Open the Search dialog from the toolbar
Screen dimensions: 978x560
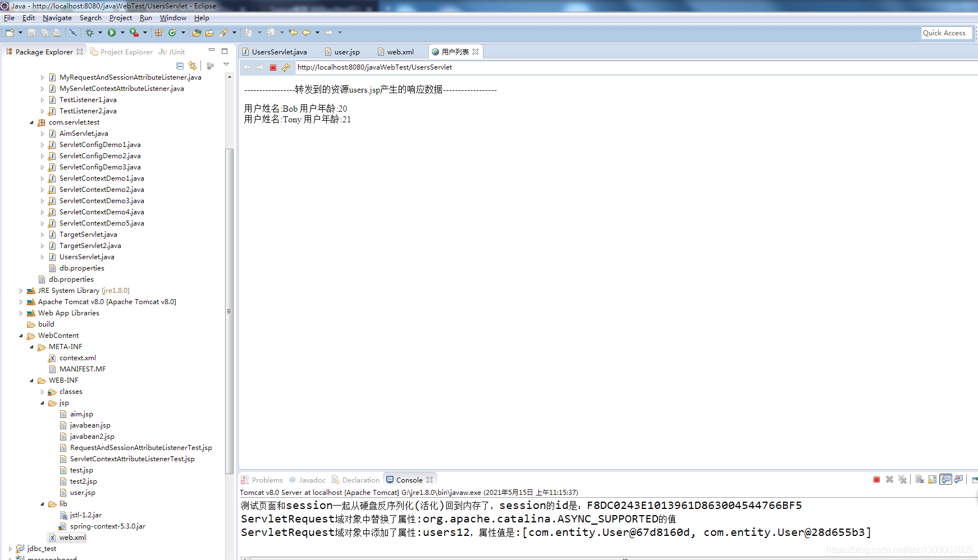pyautogui.click(x=225, y=32)
